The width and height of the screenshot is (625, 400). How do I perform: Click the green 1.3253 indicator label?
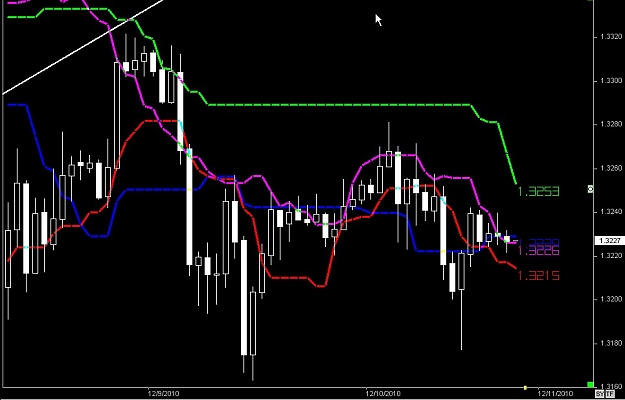tap(539, 192)
